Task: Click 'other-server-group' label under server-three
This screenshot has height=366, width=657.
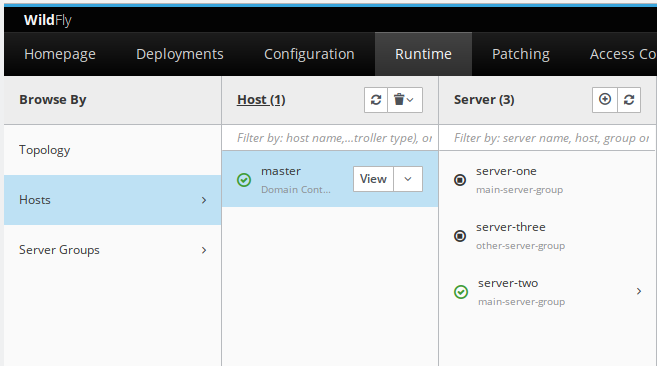Action: [x=520, y=246]
